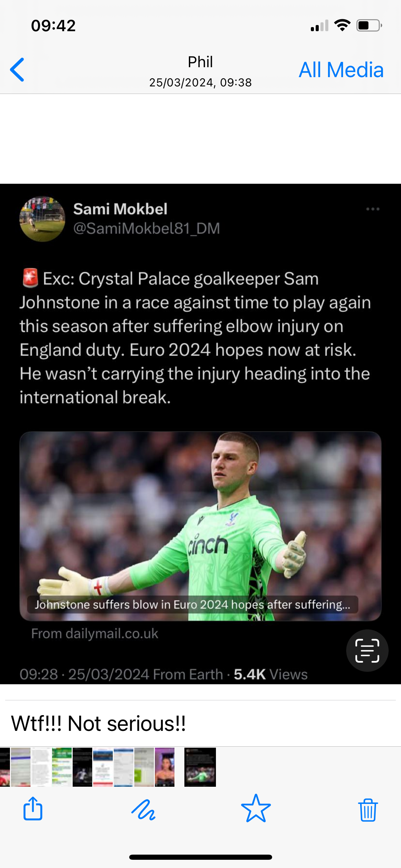Star this image as favorite

point(256,808)
